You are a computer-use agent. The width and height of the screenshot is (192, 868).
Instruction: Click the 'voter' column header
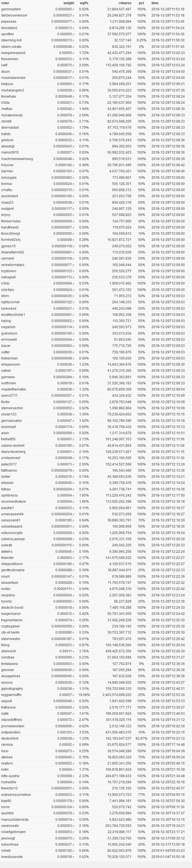[x=5, y=3]
